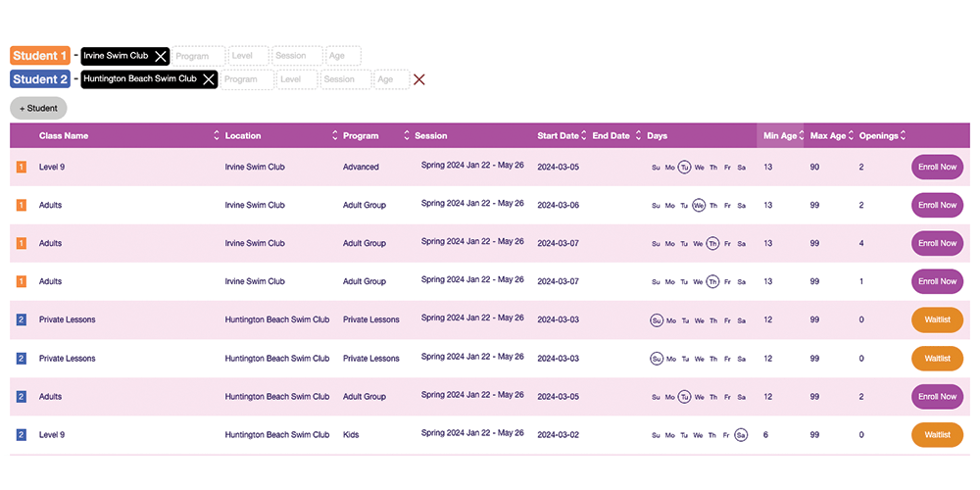980x490 pixels.
Task: Click the Student 1 orange badge
Action: 40,56
